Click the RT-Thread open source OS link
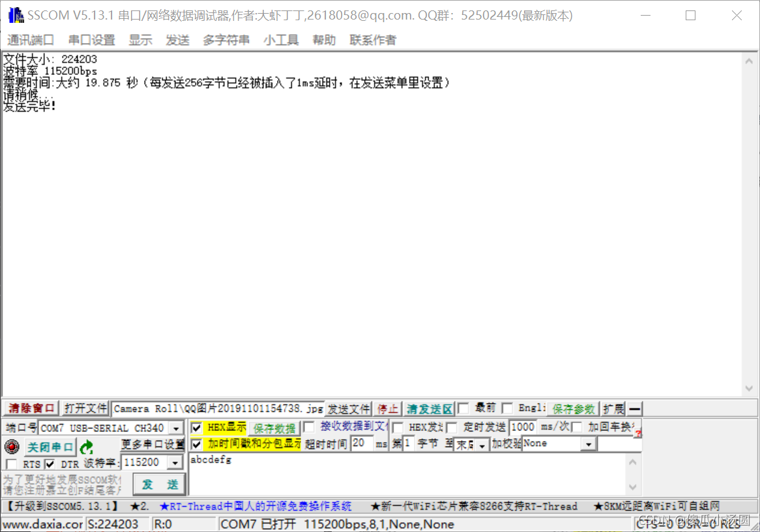The image size is (760, 532). click(x=256, y=506)
